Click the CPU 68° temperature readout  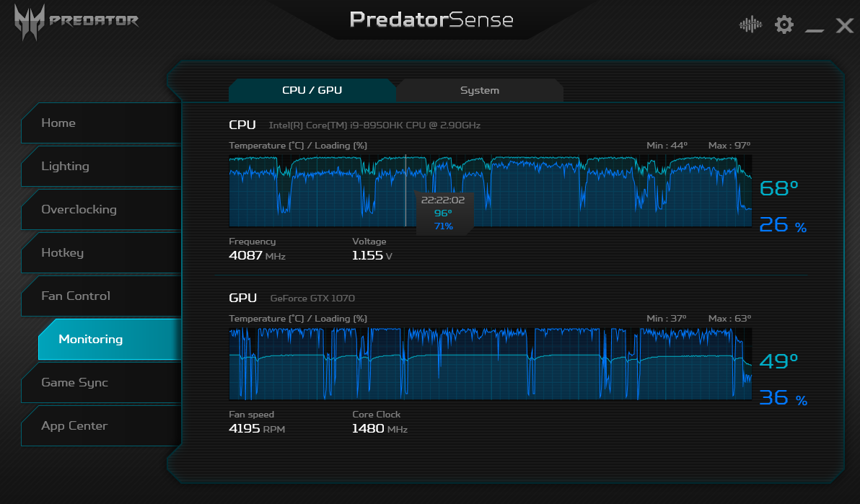coord(778,188)
